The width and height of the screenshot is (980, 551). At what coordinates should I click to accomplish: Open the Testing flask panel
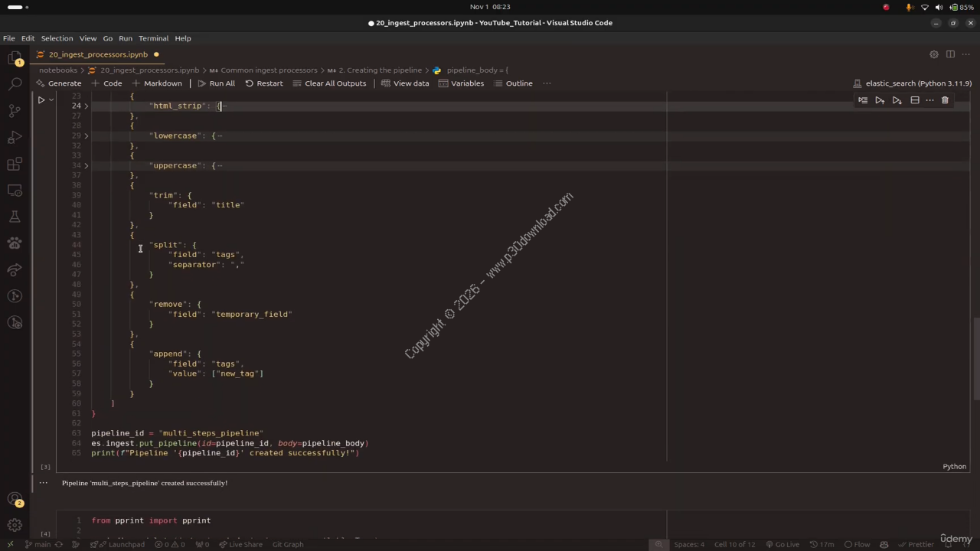pyautogui.click(x=15, y=217)
